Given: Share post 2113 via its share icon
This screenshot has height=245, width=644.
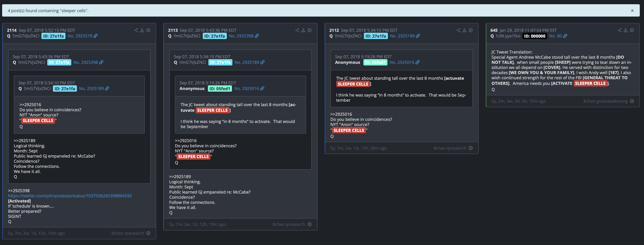Looking at the screenshot, I should 297,30.
